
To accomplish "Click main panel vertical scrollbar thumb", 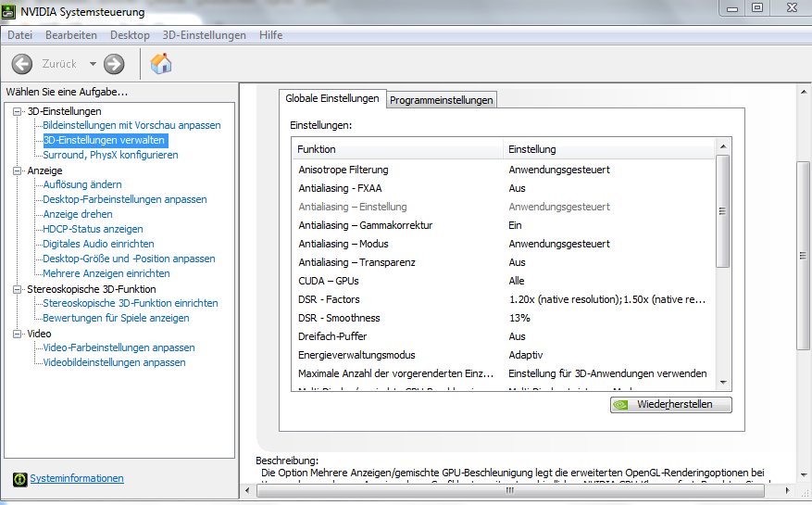I will [803, 256].
